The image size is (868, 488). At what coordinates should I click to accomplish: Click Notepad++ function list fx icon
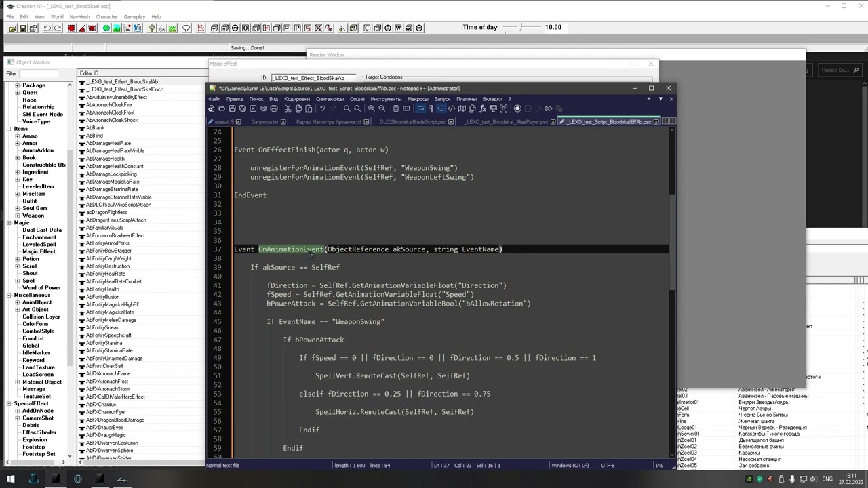coord(483,108)
